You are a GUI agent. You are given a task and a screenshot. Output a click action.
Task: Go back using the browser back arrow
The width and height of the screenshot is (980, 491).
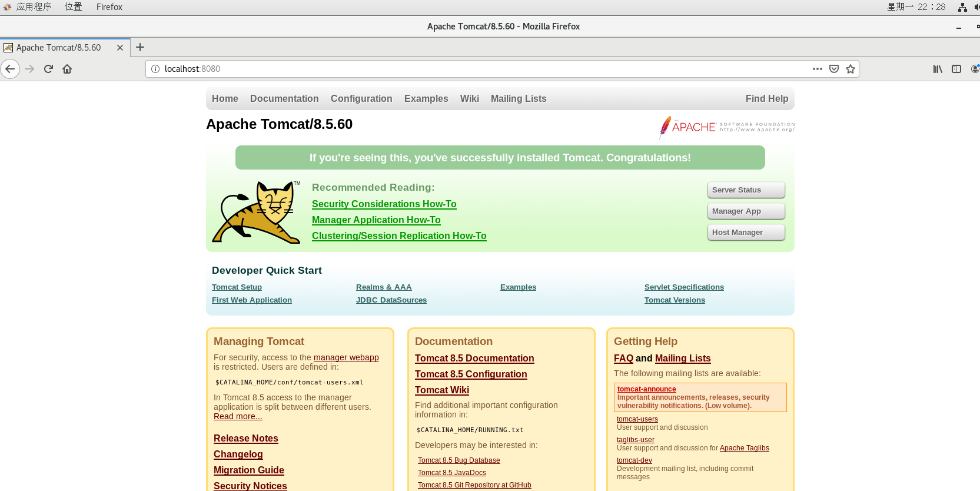pyautogui.click(x=10, y=69)
